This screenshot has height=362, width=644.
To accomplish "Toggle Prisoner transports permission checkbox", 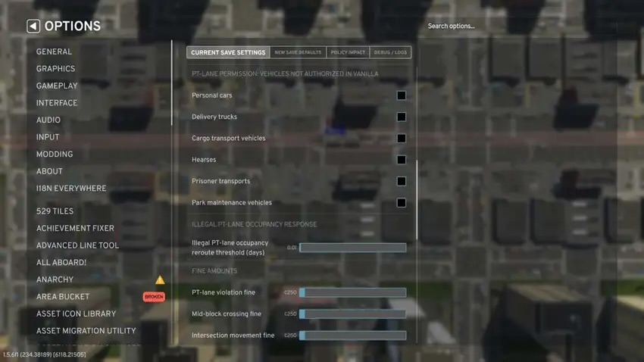I will coord(401,182).
